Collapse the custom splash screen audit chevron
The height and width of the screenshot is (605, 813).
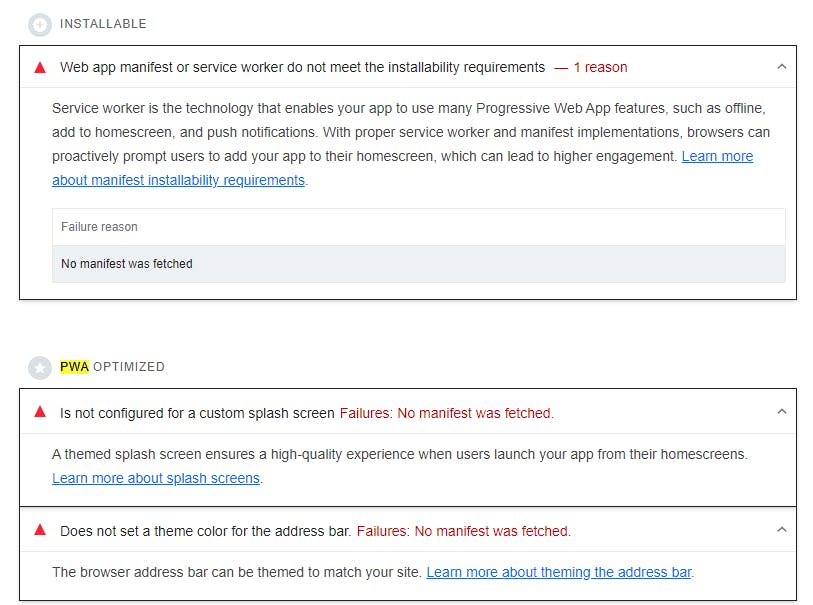[782, 412]
